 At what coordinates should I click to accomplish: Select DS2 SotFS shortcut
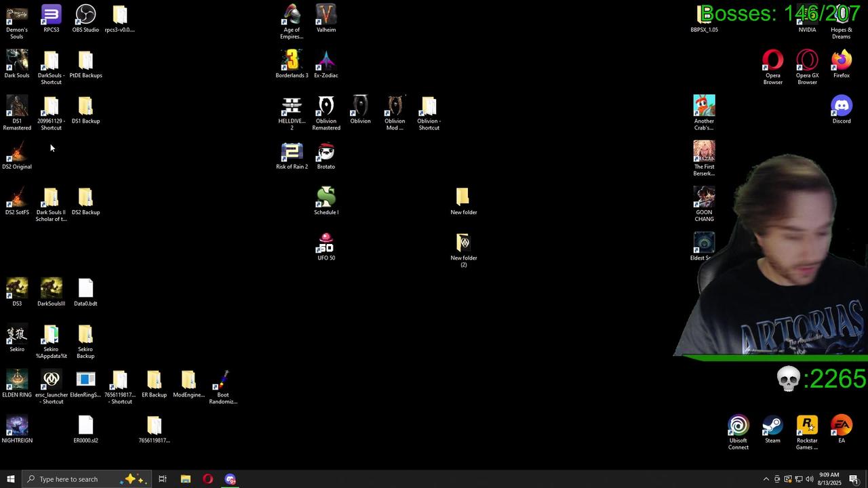click(x=17, y=201)
